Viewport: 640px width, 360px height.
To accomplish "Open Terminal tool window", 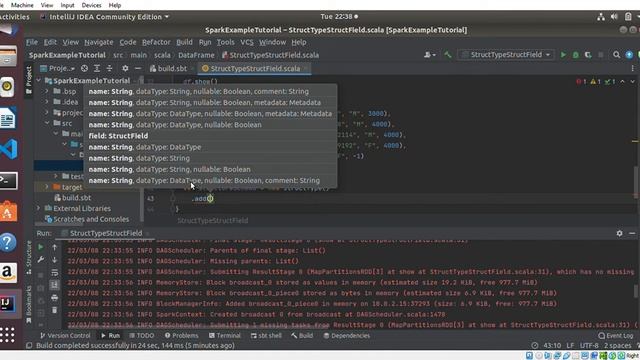I will (x=224, y=336).
